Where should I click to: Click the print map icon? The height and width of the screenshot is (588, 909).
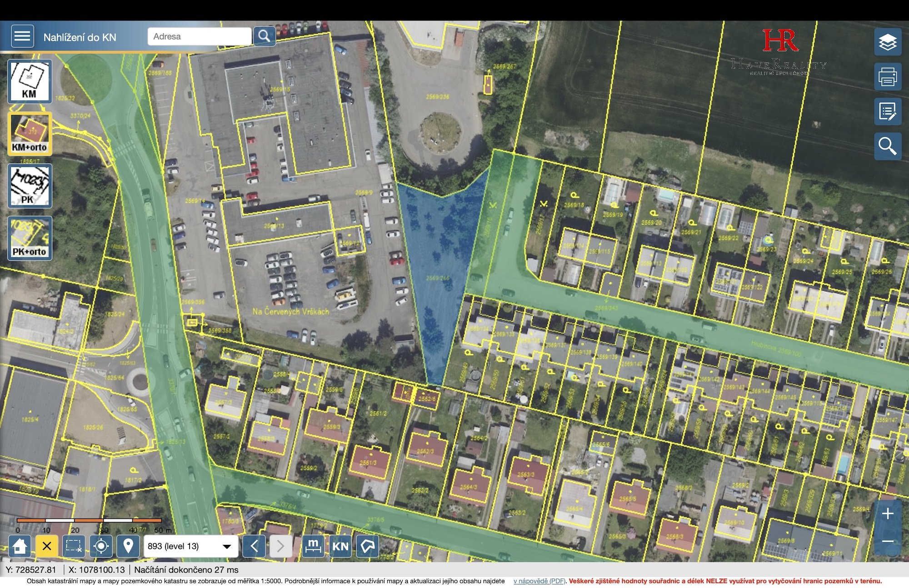(887, 77)
